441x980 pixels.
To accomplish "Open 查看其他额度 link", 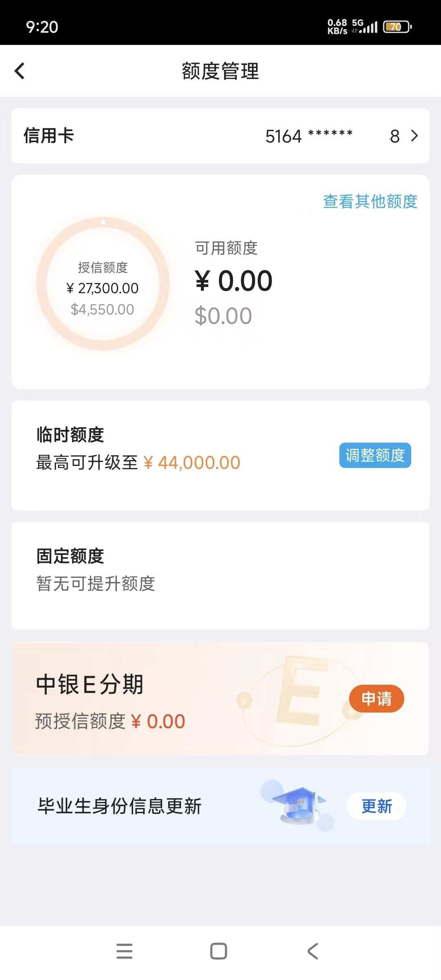I will click(x=370, y=201).
